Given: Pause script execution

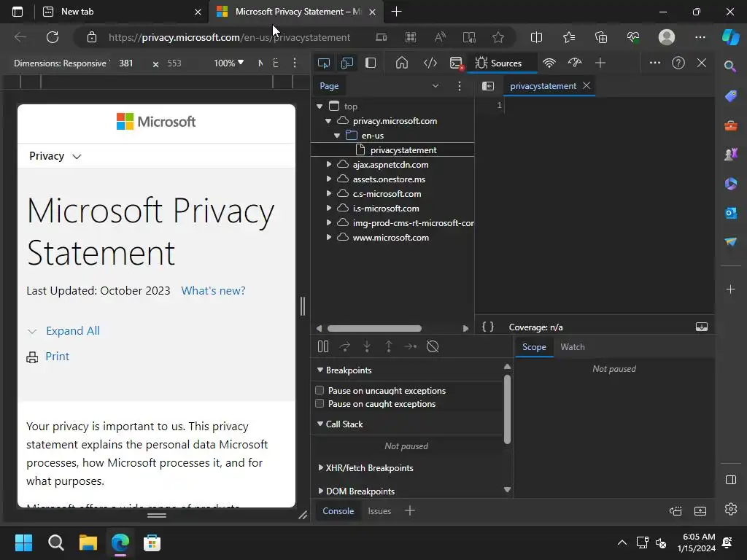Looking at the screenshot, I should [323, 346].
